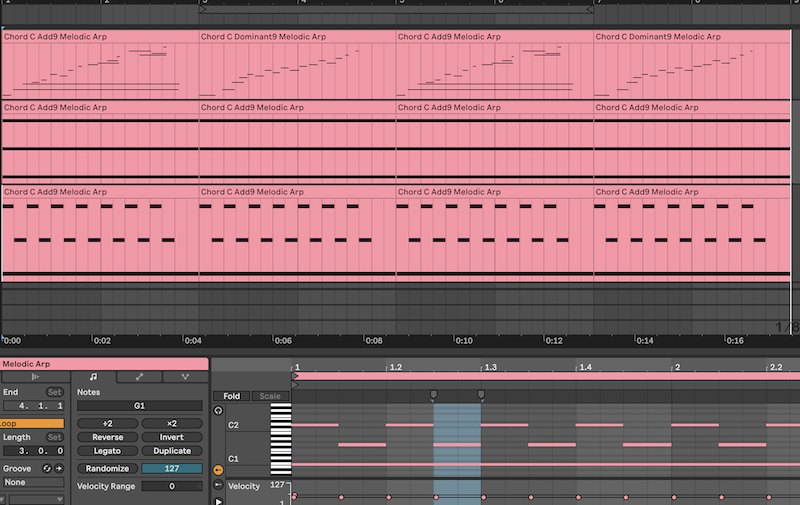
Task: Open the Note Expression tab icon
Action: point(185,377)
